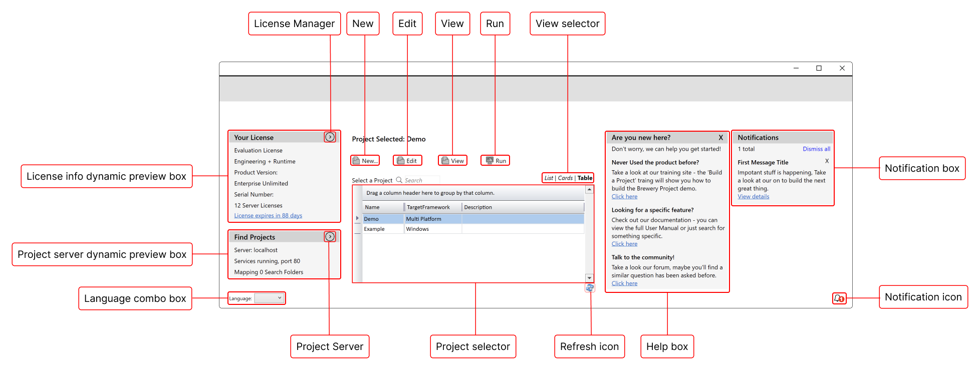Expand the Find Projects panel arrow

click(x=330, y=237)
